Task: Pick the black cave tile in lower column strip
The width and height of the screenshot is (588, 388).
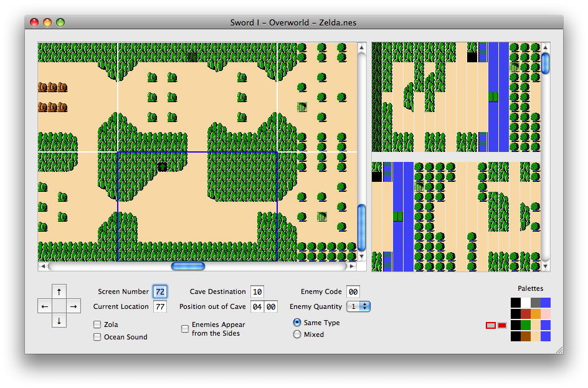Action: pos(377,177)
